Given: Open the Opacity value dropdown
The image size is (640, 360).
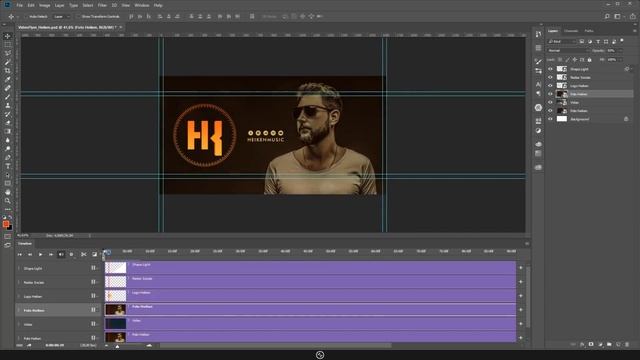Looking at the screenshot, I should coord(620,51).
